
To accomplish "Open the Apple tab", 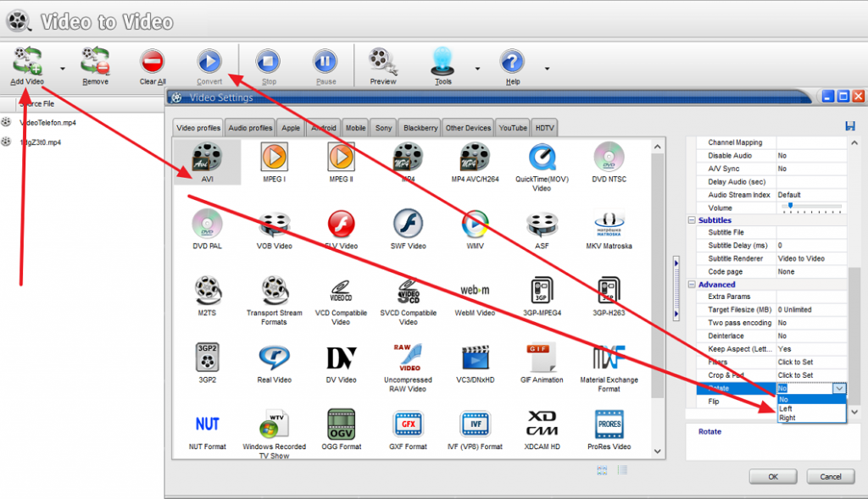I will (x=291, y=128).
